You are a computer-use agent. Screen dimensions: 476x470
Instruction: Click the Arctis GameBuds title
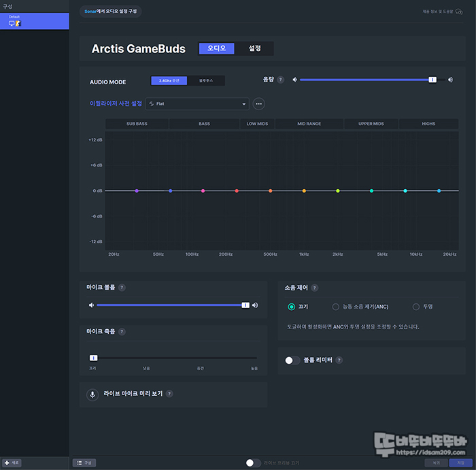pos(139,48)
